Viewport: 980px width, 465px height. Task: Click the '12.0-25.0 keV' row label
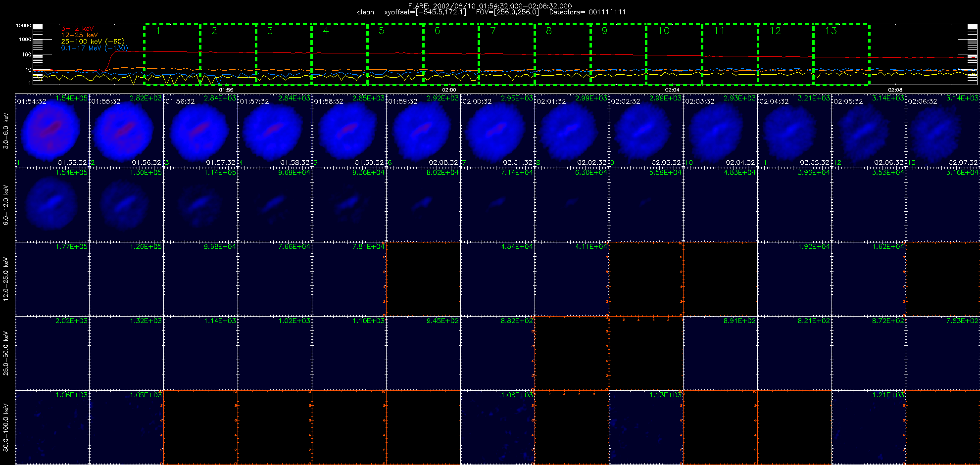[x=6, y=279]
